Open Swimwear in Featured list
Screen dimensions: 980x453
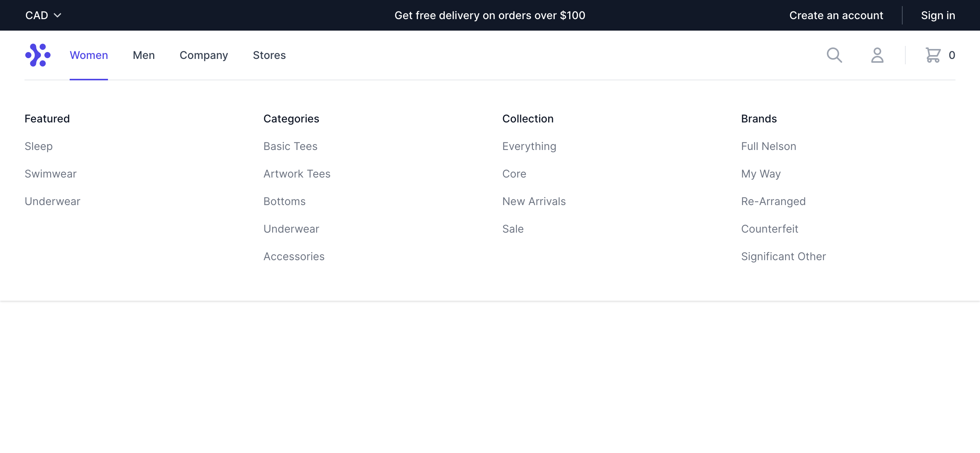[51, 174]
